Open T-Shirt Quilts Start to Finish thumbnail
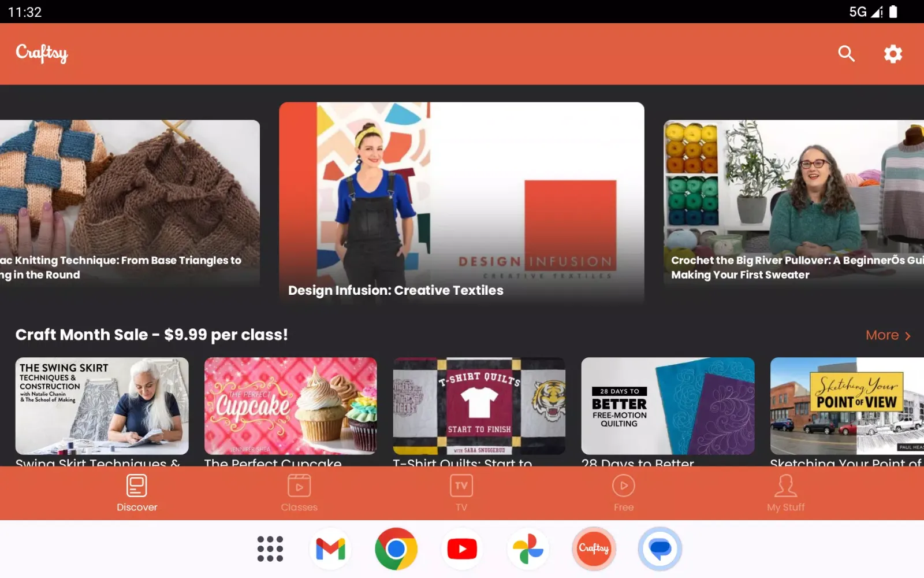 (x=479, y=406)
